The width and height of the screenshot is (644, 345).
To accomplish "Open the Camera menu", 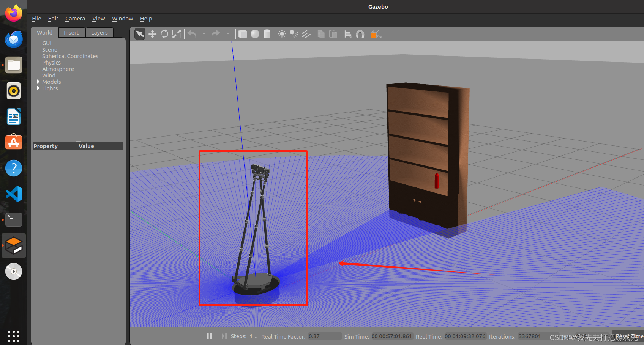I will (x=75, y=19).
